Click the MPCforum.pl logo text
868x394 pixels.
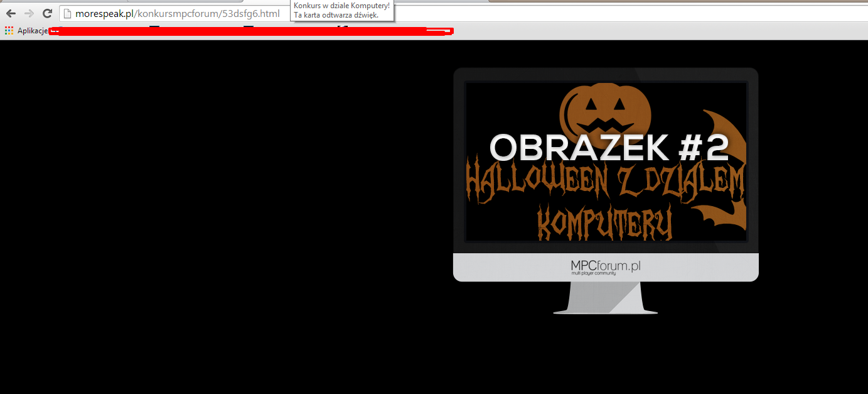[606, 267]
